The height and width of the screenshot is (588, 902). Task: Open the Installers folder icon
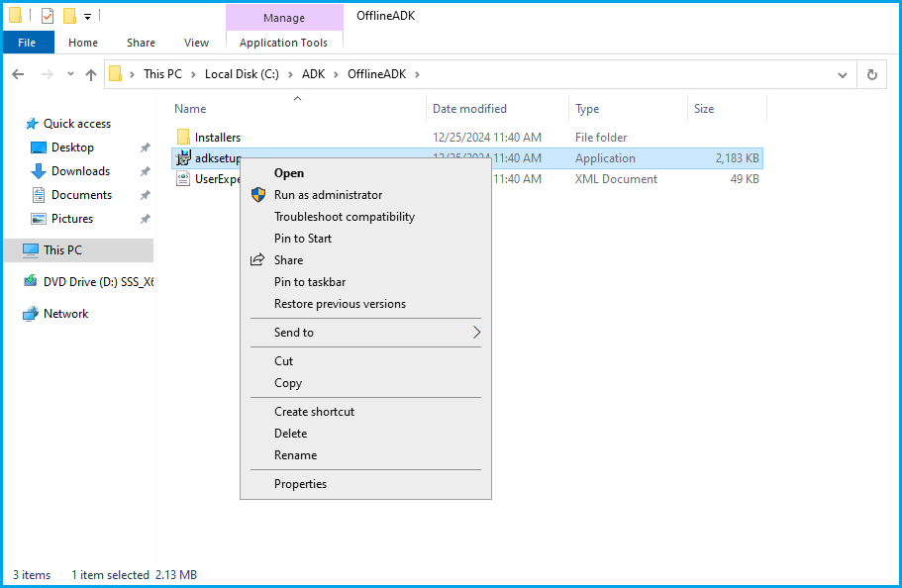click(183, 138)
